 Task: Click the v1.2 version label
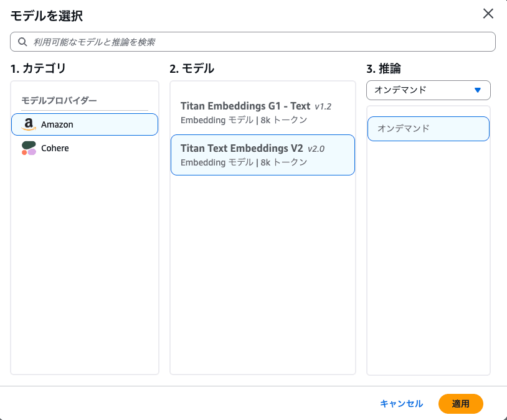tap(323, 106)
